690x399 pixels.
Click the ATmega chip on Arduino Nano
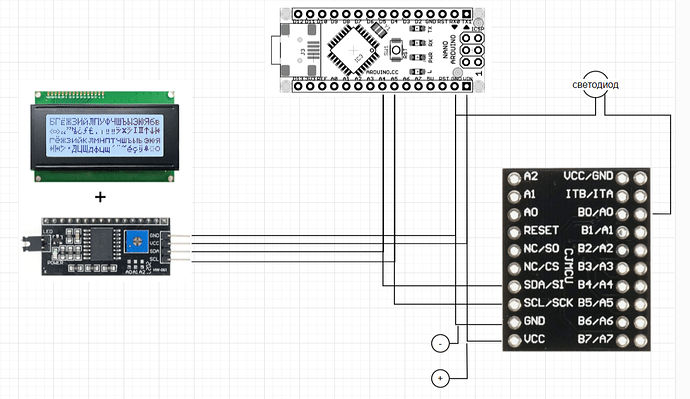click(x=352, y=50)
